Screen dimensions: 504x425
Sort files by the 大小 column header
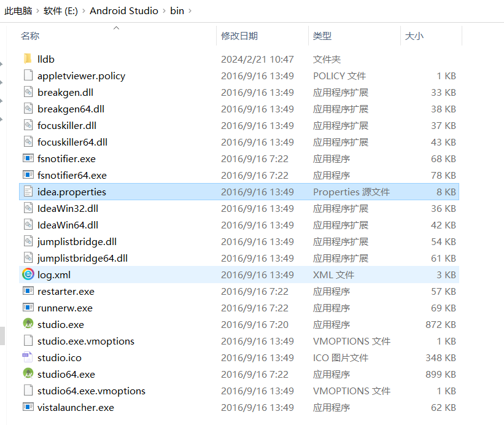pos(414,36)
